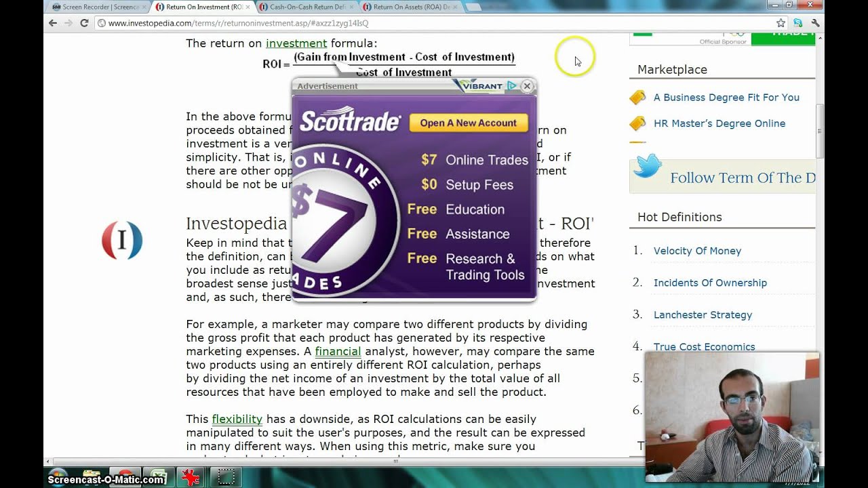868x488 pixels.
Task: Open a new browser tab
Action: tap(473, 7)
